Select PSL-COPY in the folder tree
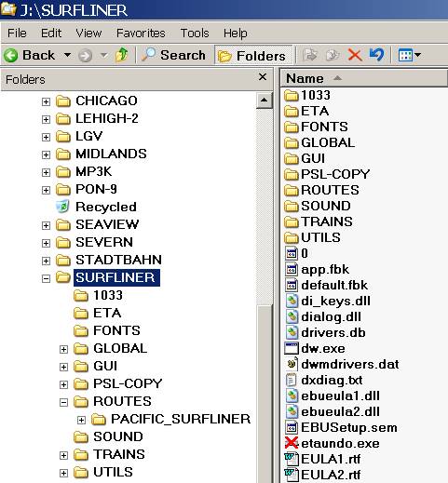The height and width of the screenshot is (483, 448). [118, 383]
